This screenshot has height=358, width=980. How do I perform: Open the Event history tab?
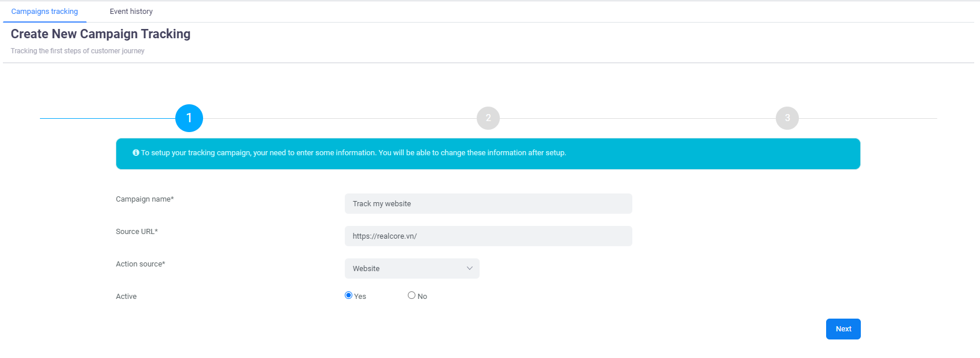click(x=131, y=12)
